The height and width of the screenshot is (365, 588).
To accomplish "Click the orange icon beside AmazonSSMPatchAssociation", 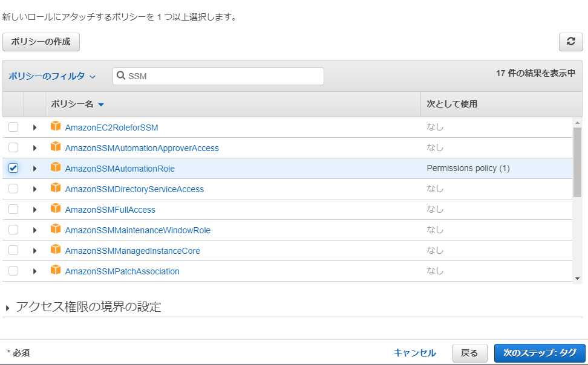I will pyautogui.click(x=56, y=270).
